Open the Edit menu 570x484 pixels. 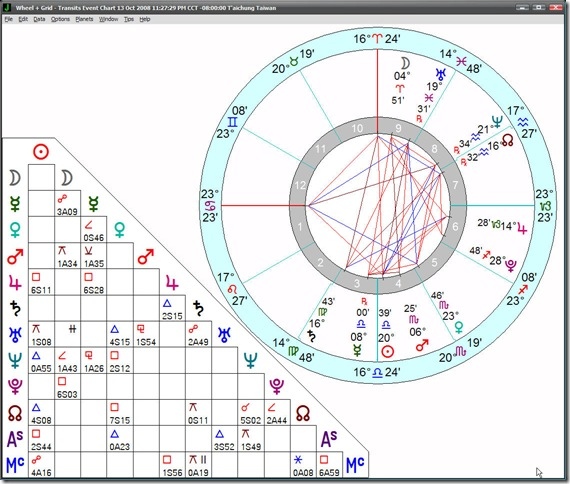23,19
